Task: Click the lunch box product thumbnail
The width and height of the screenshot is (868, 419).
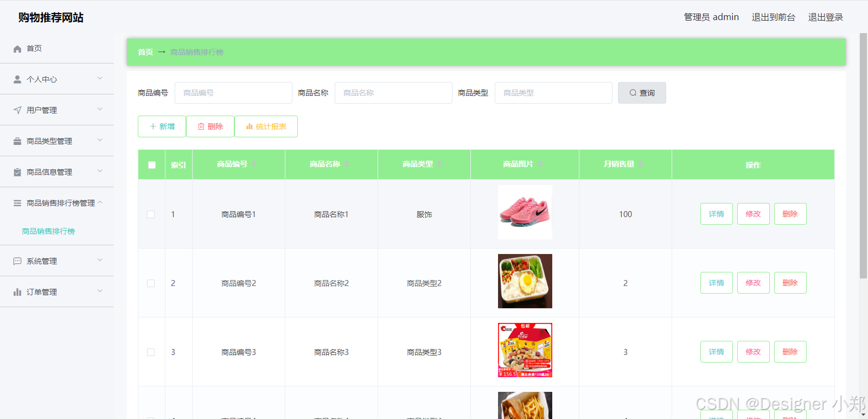Action: (525, 281)
